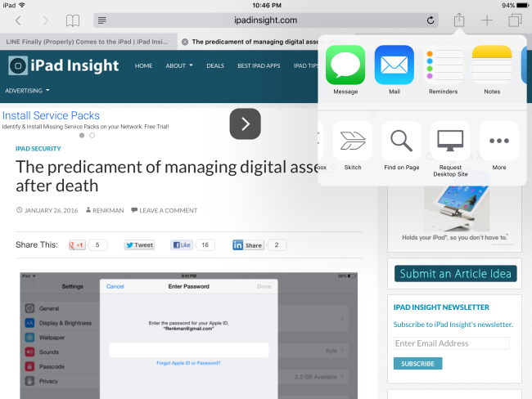This screenshot has width=532, height=399.
Task: Focus the Enter Email Address field
Action: pyautogui.click(x=452, y=343)
